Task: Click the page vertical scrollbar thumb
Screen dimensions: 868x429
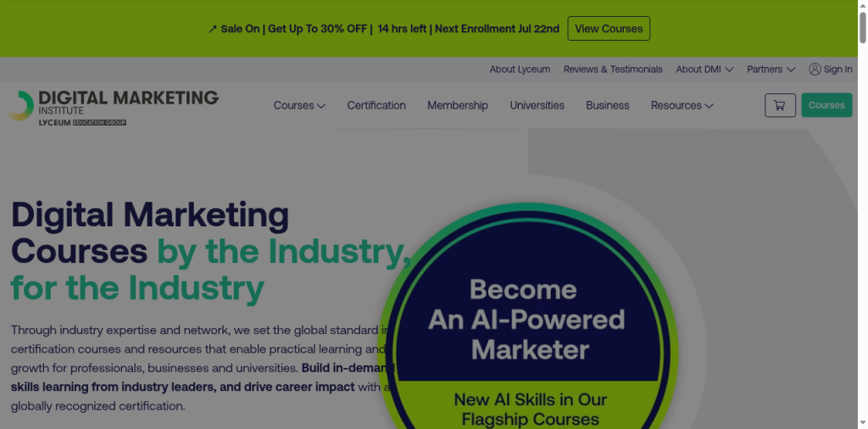Action: (863, 27)
